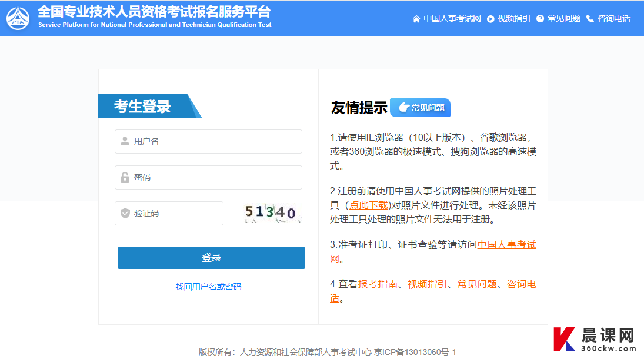The width and height of the screenshot is (644, 362).
Task: Click the play icon beside 视频指引
Action: point(490,19)
